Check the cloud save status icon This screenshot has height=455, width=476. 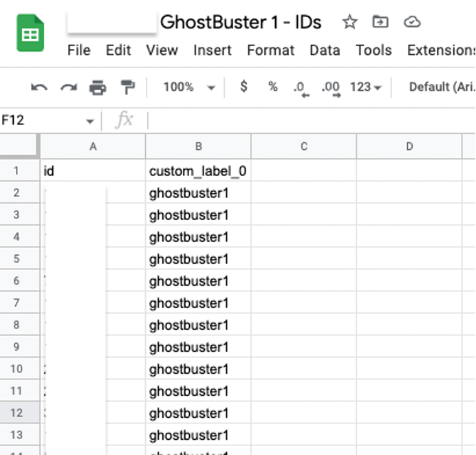click(x=412, y=22)
